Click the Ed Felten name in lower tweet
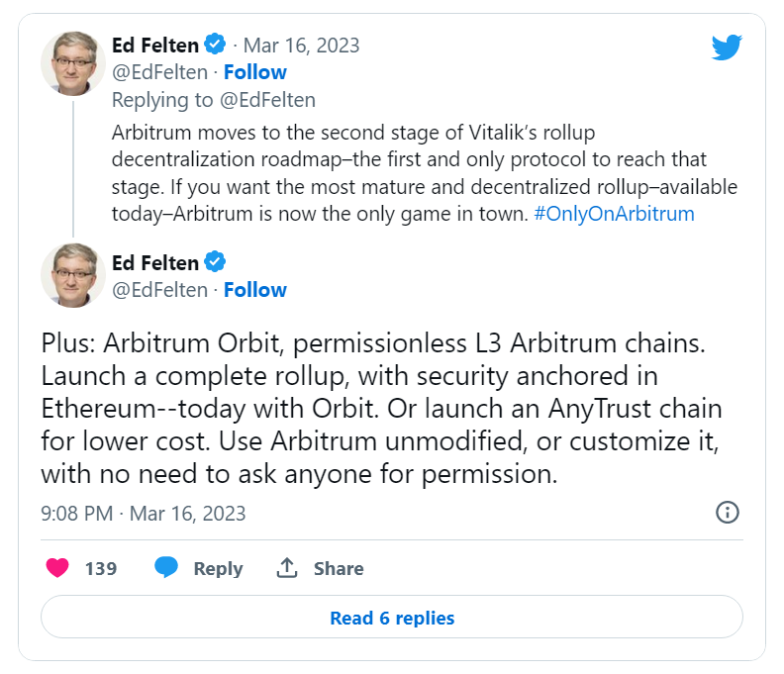Image resolution: width=784 pixels, height=674 pixels. [x=154, y=262]
